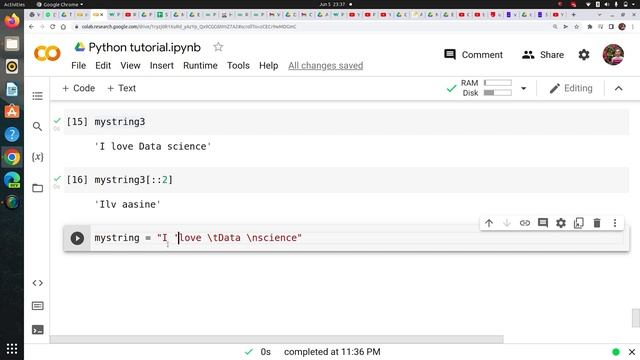Click the completed at 11:36 PM status
This screenshot has height=360, width=640.
click(x=332, y=352)
